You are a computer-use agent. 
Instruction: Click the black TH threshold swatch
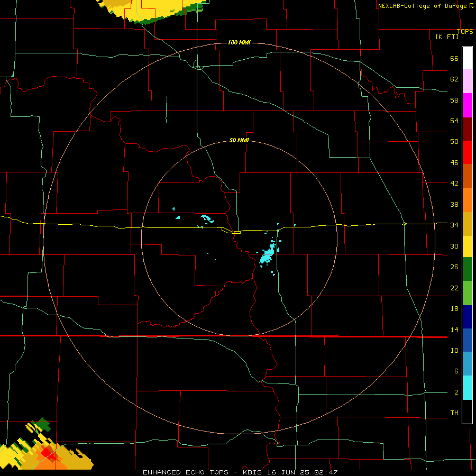click(x=467, y=411)
